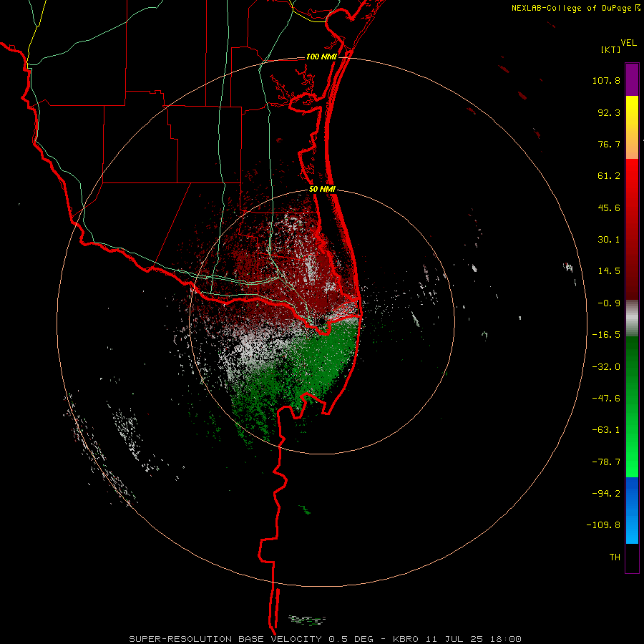Click the 14.5 velocity scale value
The width and height of the screenshot is (644, 644).
pos(609,271)
